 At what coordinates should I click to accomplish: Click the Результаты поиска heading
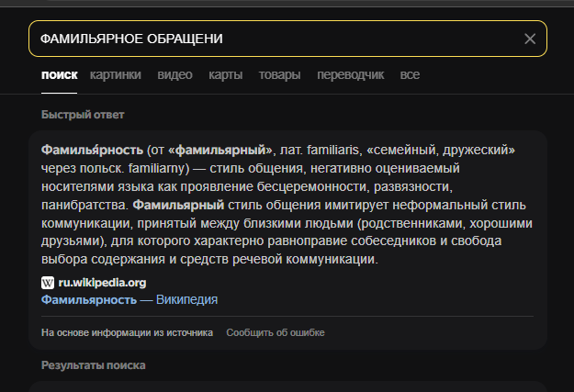click(x=94, y=365)
